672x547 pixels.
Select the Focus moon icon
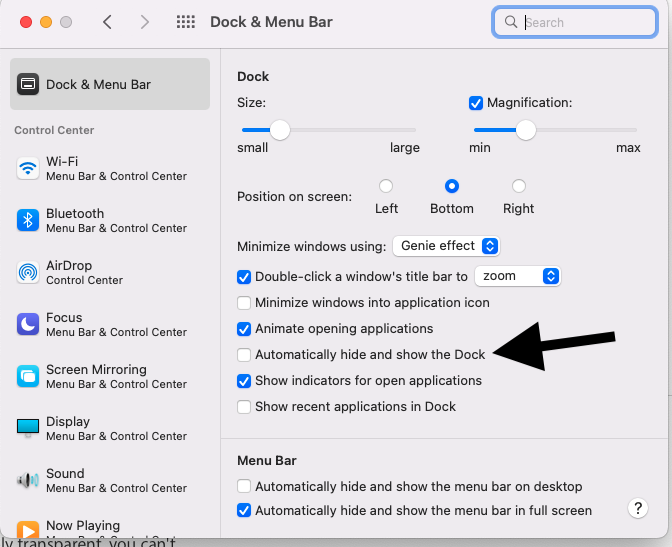28,324
